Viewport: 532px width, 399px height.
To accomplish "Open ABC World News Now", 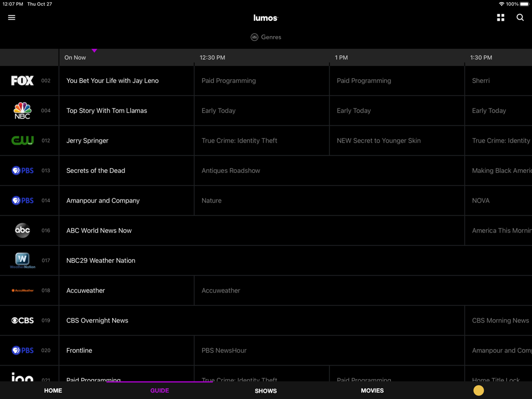I will [x=262, y=230].
